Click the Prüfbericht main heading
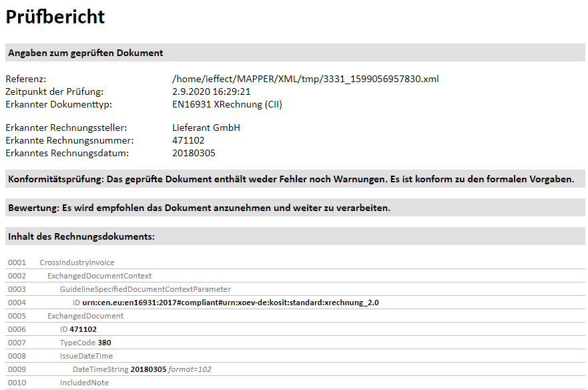This screenshot has height=390, width=588. 55,17
